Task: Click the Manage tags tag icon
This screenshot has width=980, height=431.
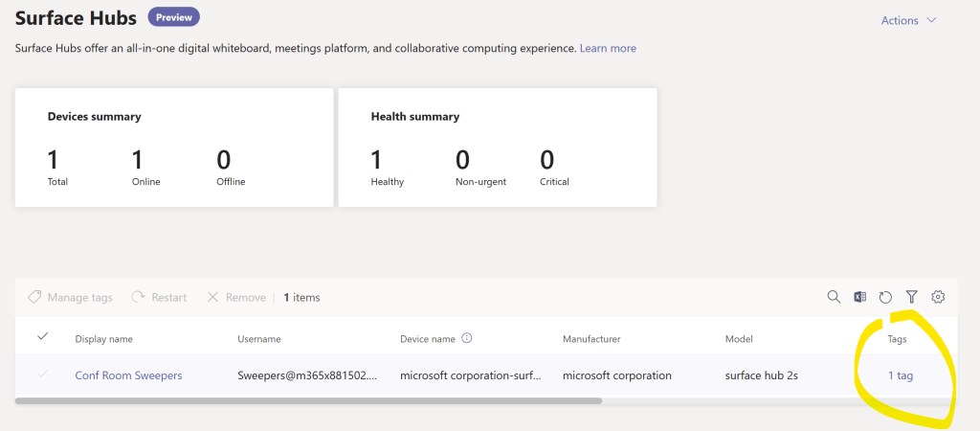Action: (x=34, y=298)
